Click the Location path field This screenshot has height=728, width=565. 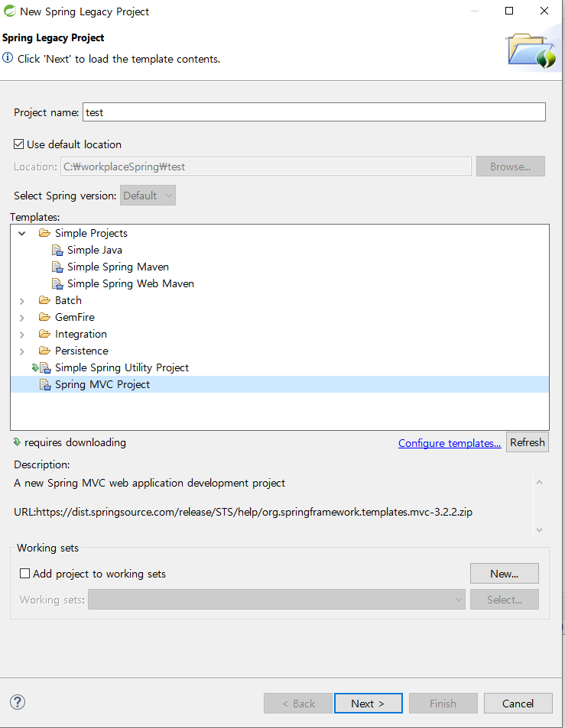click(266, 167)
